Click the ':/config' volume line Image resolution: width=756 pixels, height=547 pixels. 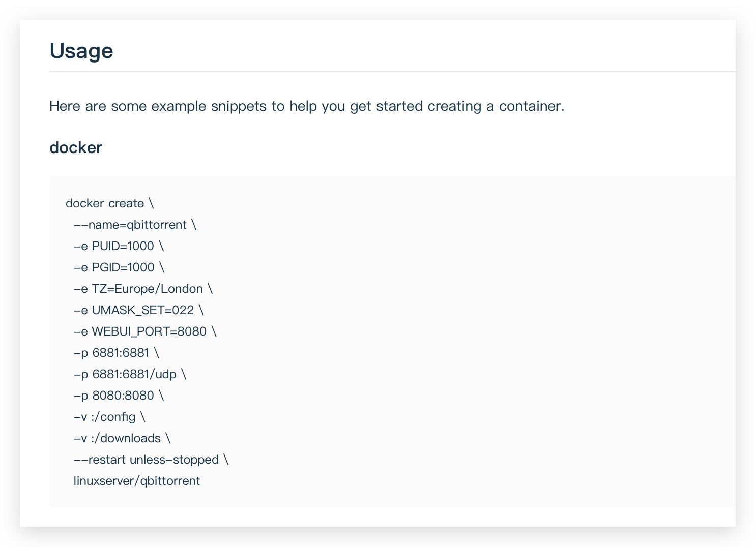tap(109, 417)
